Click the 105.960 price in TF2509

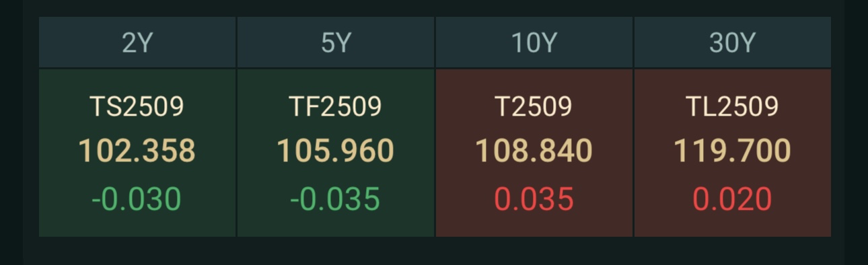(x=336, y=151)
